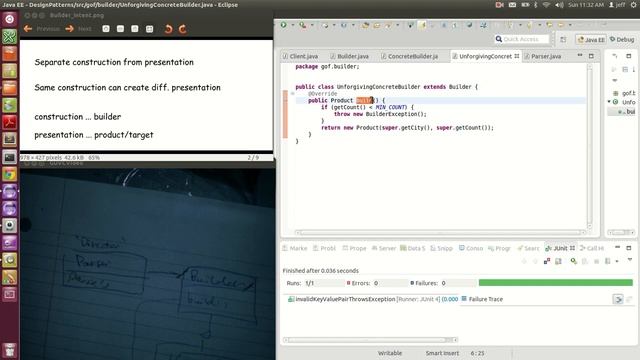
Task: Click the MIN_COUNT constant in code
Action: (391, 107)
